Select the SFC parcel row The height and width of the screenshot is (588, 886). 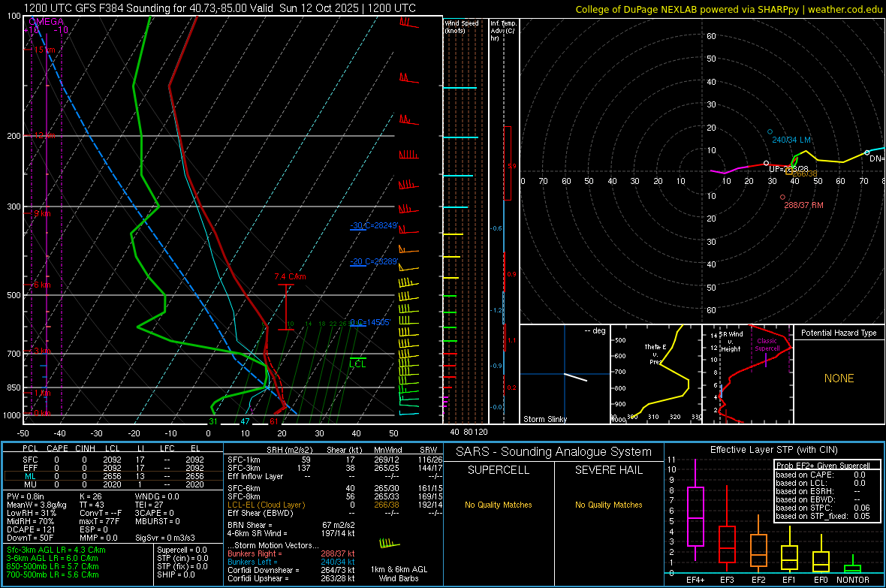(113, 460)
